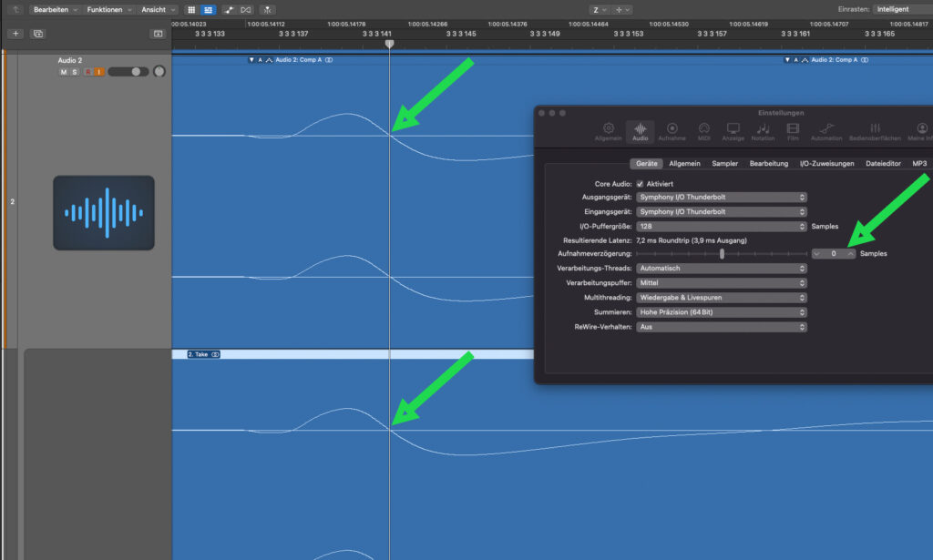Add a new track with plus button

tap(16, 34)
